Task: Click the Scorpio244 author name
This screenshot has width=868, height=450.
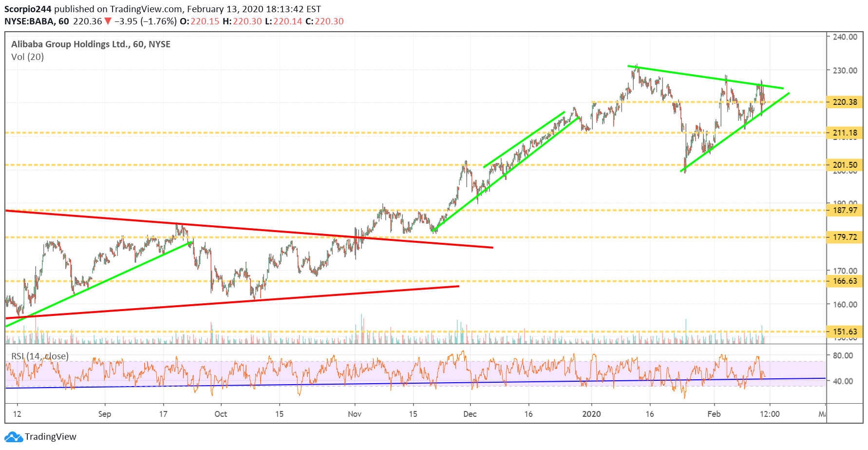Action: click(x=28, y=9)
